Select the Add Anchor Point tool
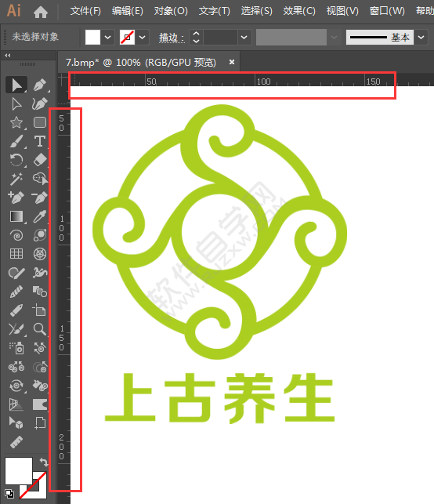434x504 pixels. tap(16, 198)
